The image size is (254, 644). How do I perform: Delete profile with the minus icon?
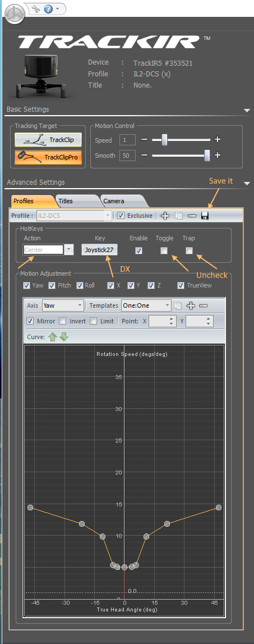[192, 216]
